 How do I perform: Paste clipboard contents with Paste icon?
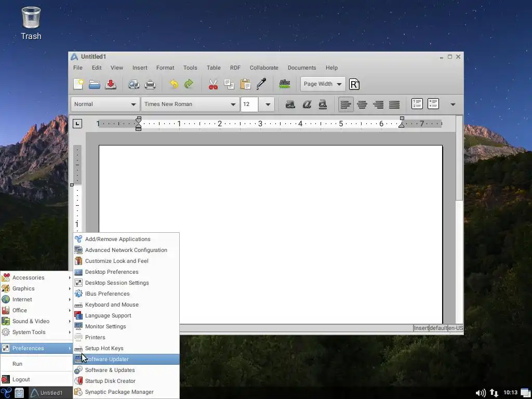245,84
